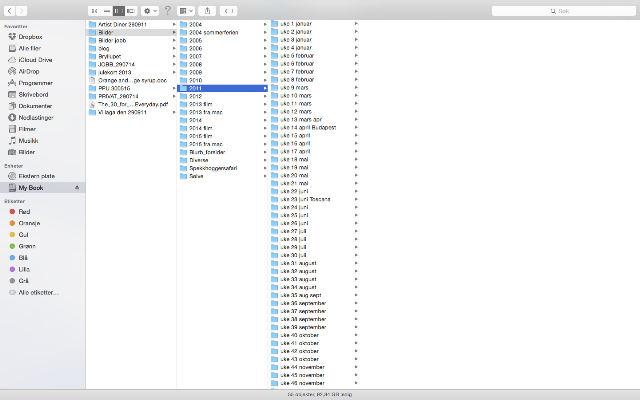640x400 pixels.
Task: Expand the Vi laga den 290911 arrow
Action: tap(174, 112)
